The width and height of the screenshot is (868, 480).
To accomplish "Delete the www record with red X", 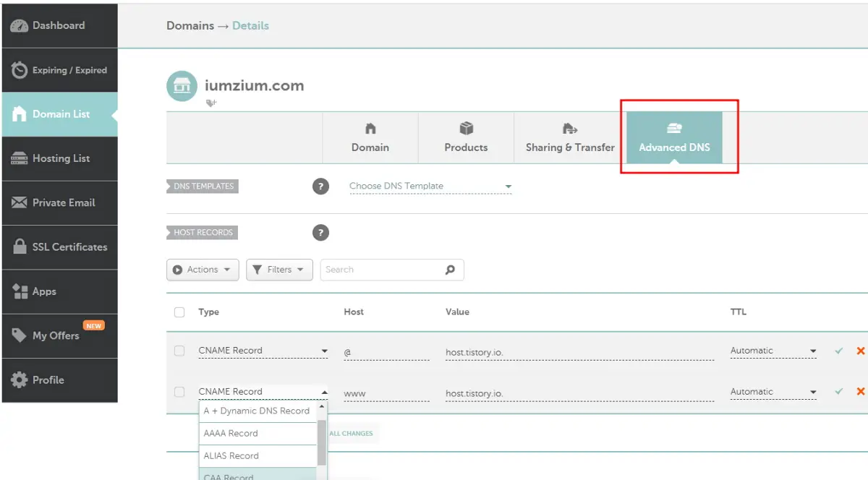I will [859, 391].
